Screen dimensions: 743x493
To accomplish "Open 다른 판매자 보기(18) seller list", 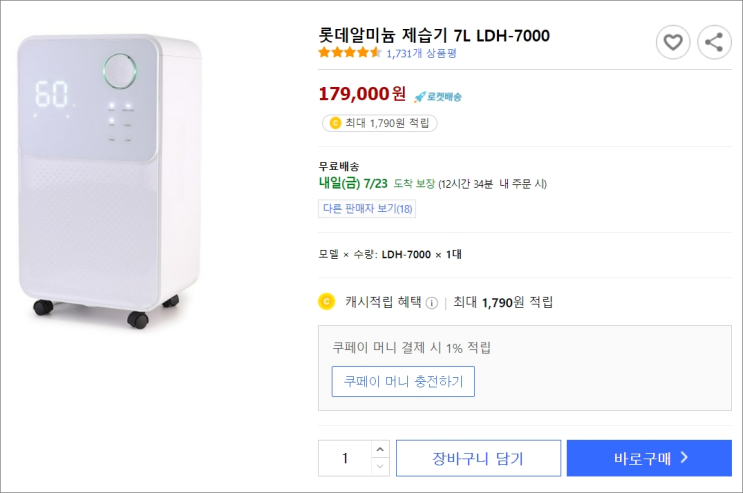I will click(x=367, y=209).
